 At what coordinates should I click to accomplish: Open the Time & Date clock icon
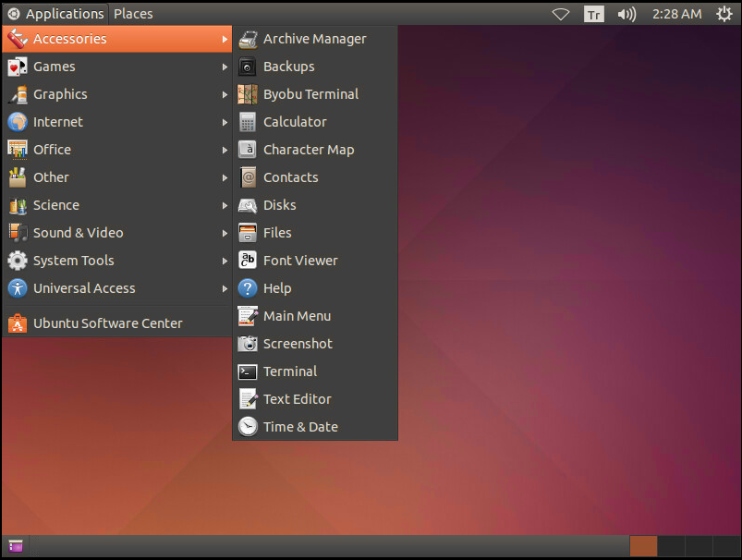click(248, 427)
